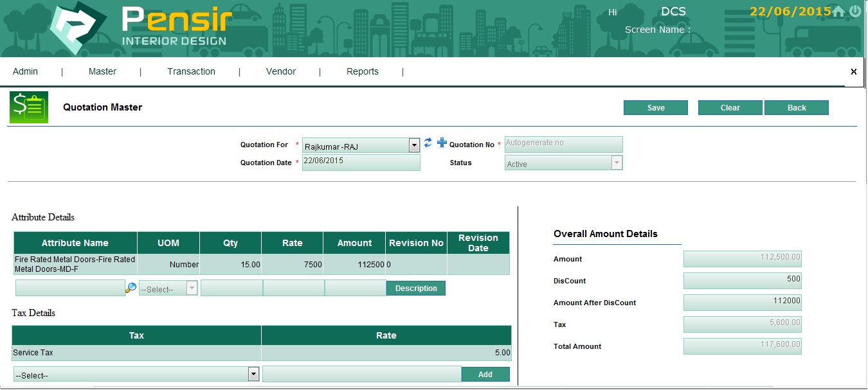Click the Add tax button
Image resolution: width=868 pixels, height=390 pixels.
click(x=485, y=375)
